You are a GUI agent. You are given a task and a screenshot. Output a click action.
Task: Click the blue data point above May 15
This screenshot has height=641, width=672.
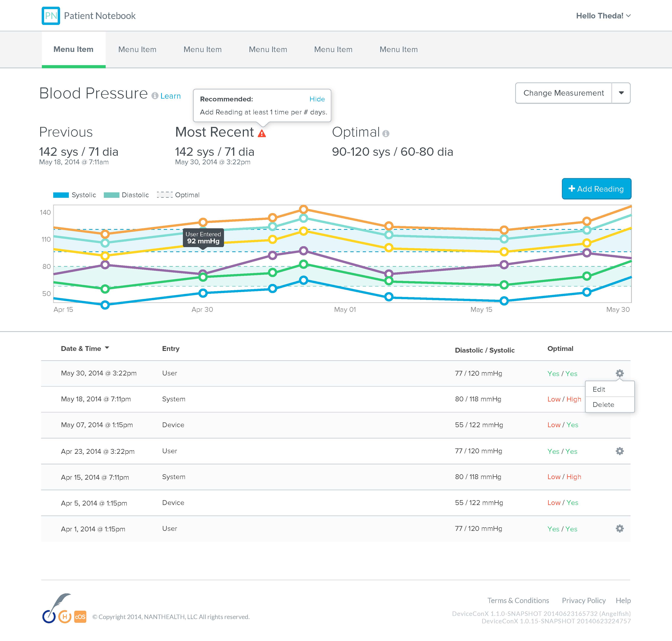pos(504,301)
